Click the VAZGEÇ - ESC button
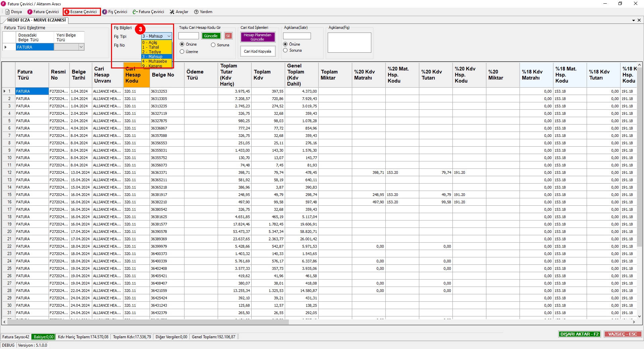644x349 pixels. pos(623,334)
